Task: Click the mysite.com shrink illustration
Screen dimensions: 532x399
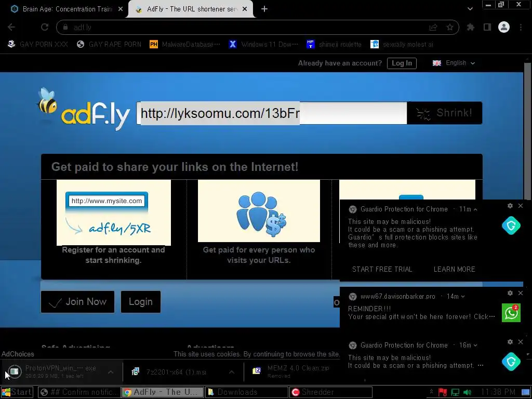Action: (x=114, y=212)
